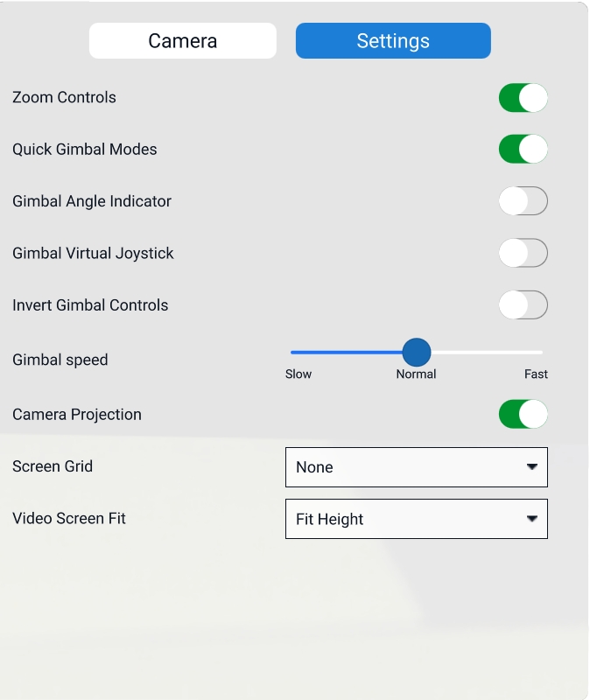Click the Screen Grid dropdown arrow icon
Image resolution: width=590 pixels, height=700 pixels.
531,467
